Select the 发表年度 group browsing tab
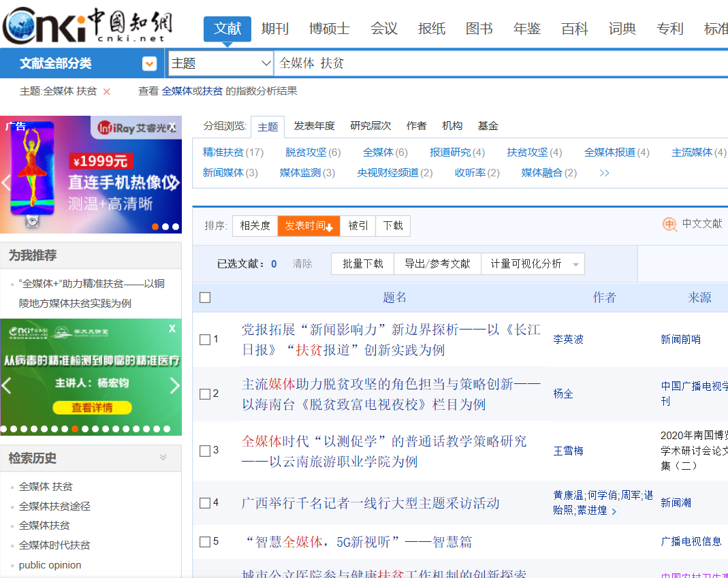This screenshot has width=728, height=578. [314, 126]
